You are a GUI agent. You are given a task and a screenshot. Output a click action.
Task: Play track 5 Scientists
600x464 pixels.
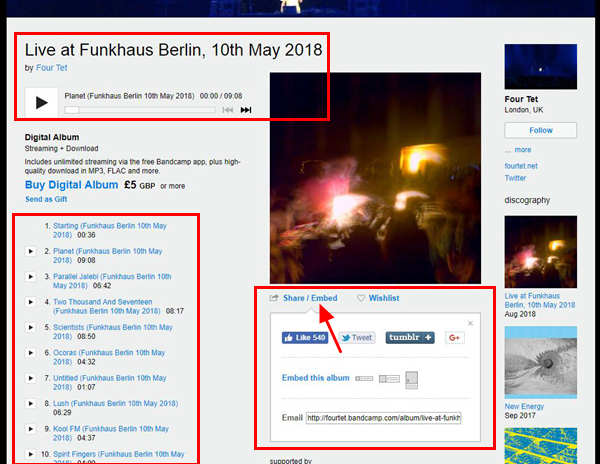31,327
